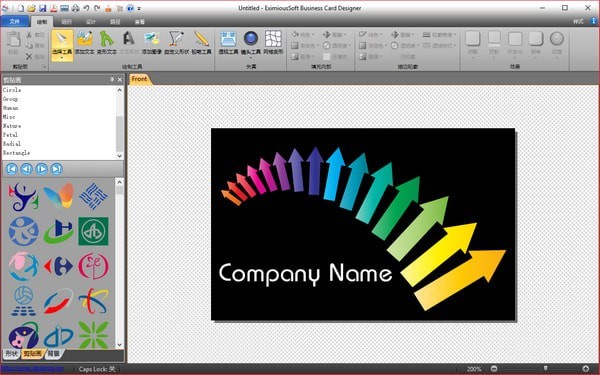Click the undo arrow in the toolbar
600x375 pixels.
point(86,8)
